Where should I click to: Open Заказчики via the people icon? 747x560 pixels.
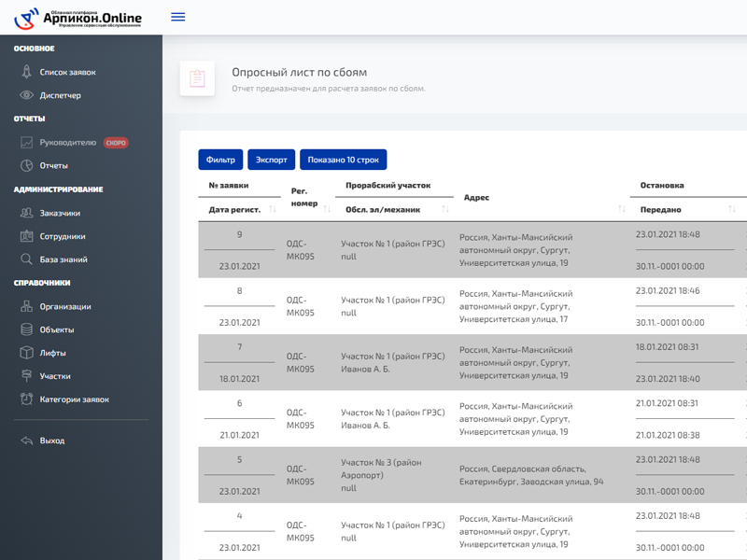click(x=27, y=213)
